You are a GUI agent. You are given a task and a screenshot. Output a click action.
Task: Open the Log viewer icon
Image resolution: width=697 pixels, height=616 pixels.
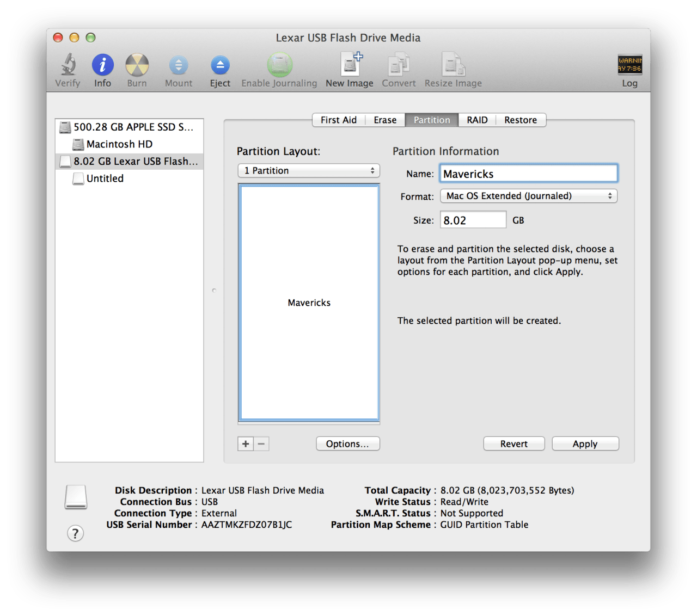coord(629,65)
